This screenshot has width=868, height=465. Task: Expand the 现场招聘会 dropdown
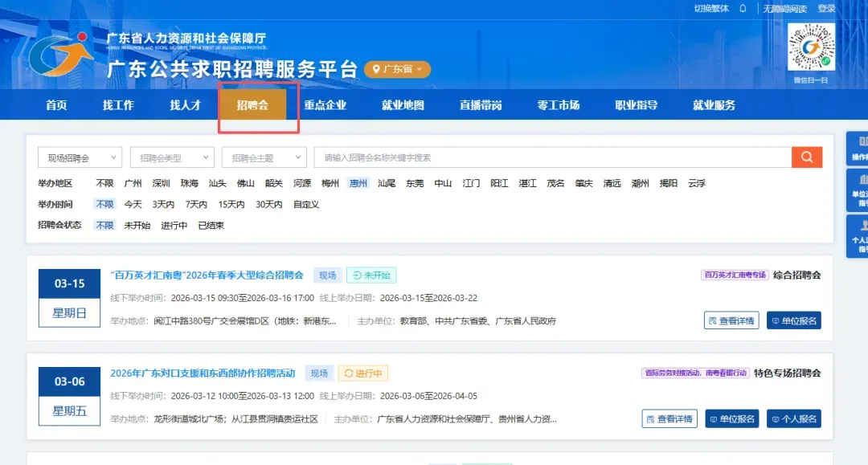pos(80,157)
